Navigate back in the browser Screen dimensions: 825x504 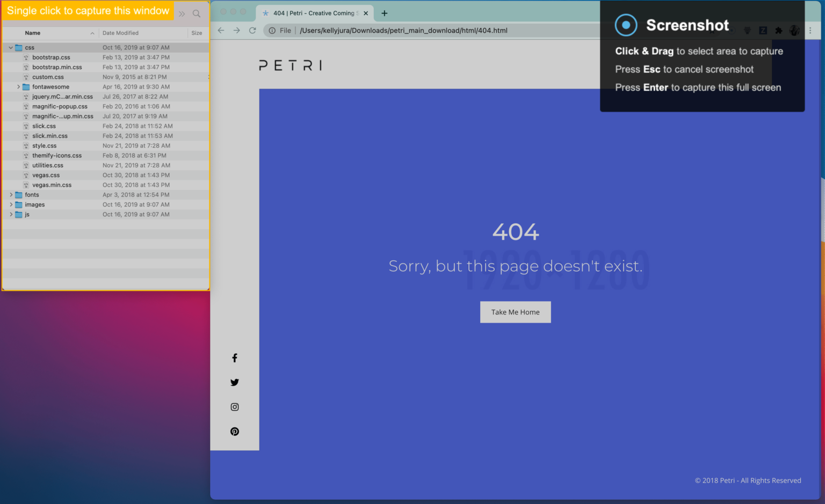pos(221,31)
